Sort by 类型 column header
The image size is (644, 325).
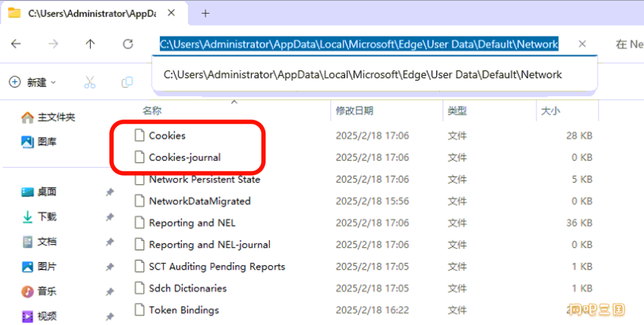pyautogui.click(x=457, y=111)
